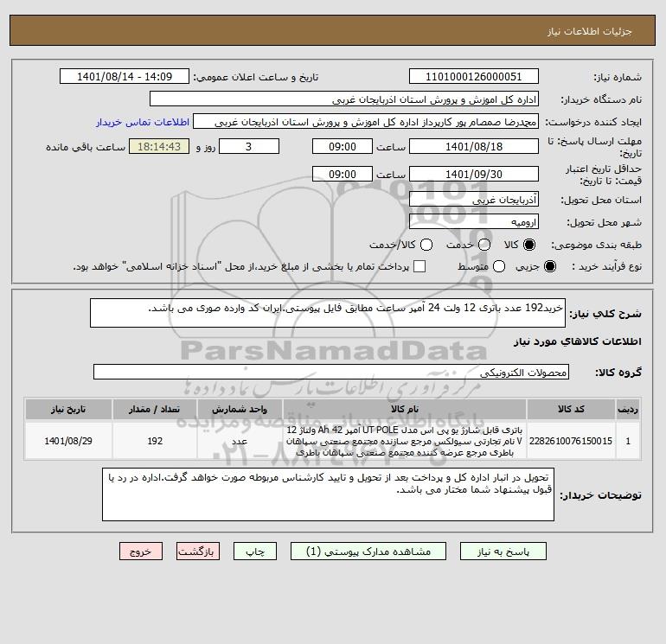
Task: Click the announcement date field 1401/08/14 - 14:09
Action: (x=125, y=77)
